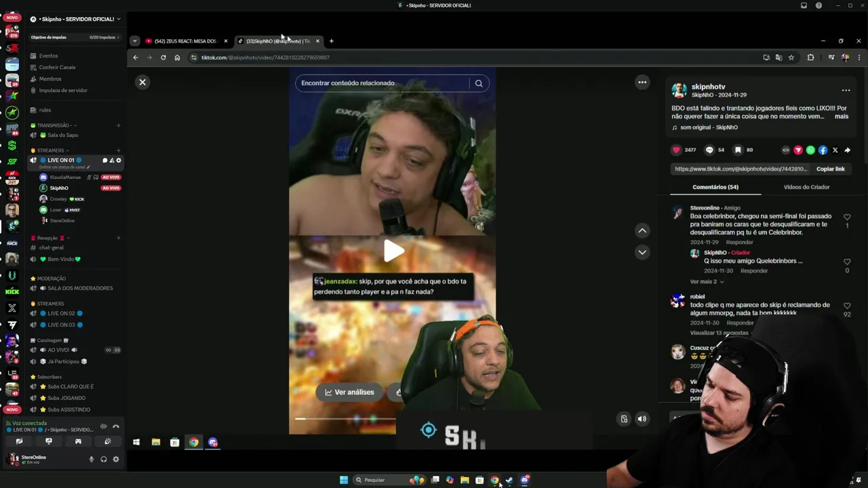Viewport: 868px width, 488px height.
Task: Go to the previous video arrow
Action: pos(642,230)
